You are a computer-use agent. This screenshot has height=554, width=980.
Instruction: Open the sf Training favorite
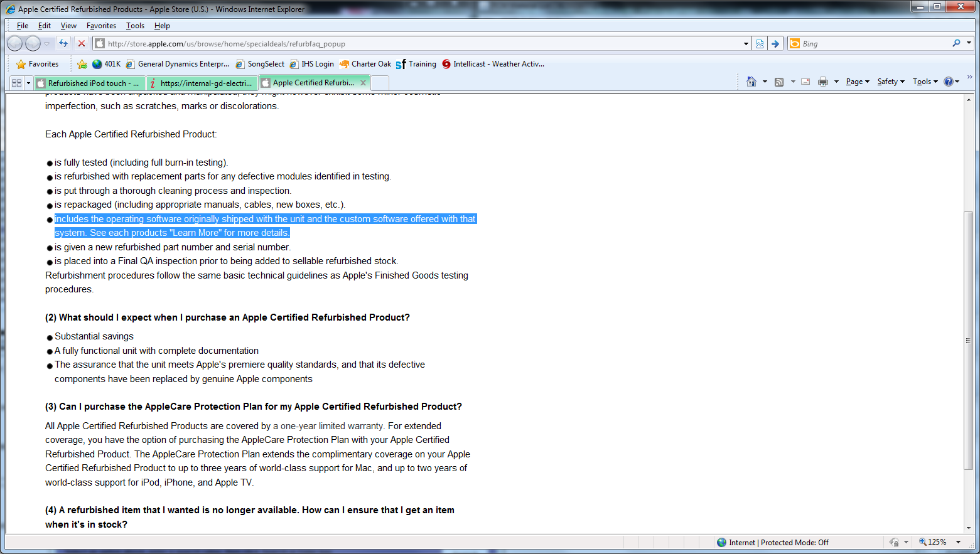click(416, 64)
